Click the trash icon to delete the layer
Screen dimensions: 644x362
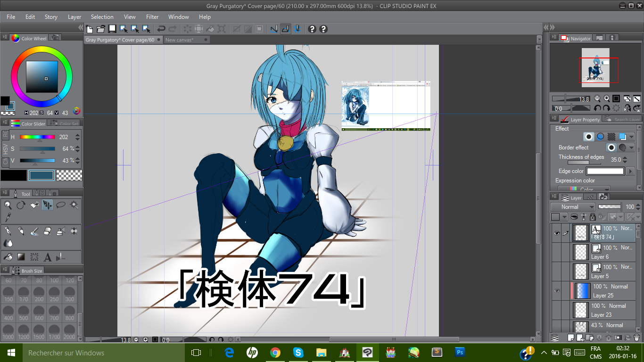tap(636, 337)
